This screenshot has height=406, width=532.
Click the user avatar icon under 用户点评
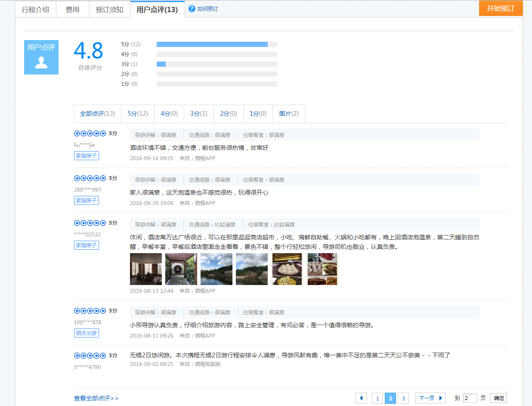[41, 63]
